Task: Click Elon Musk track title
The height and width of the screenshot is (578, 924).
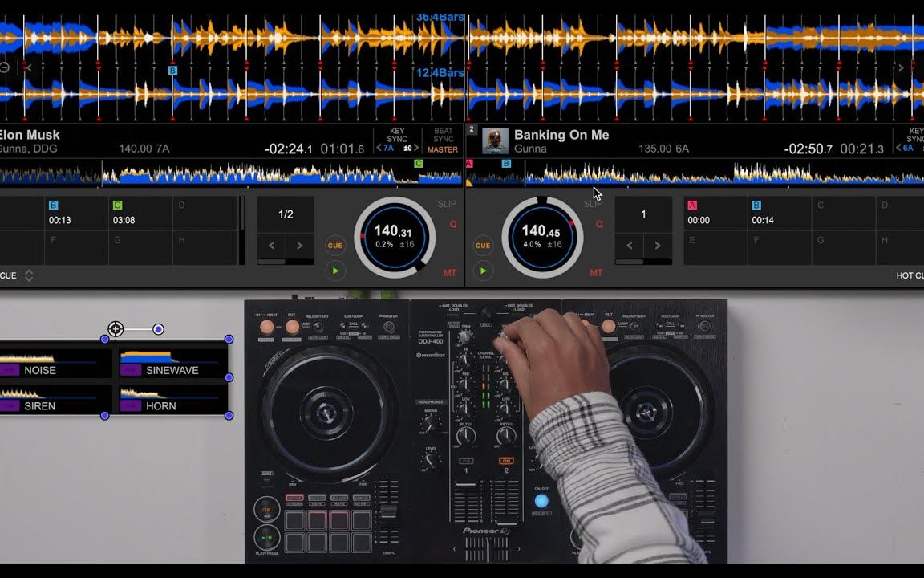Action: tap(30, 135)
